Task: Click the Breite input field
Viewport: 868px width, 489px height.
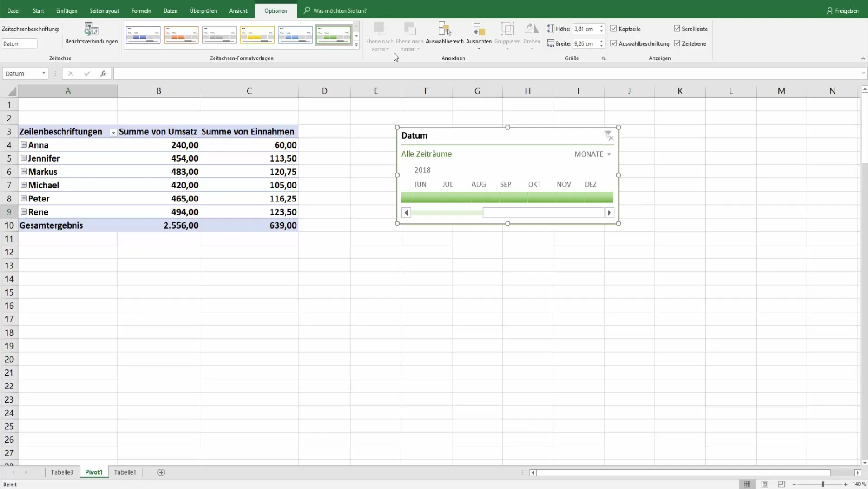Action: (x=585, y=44)
